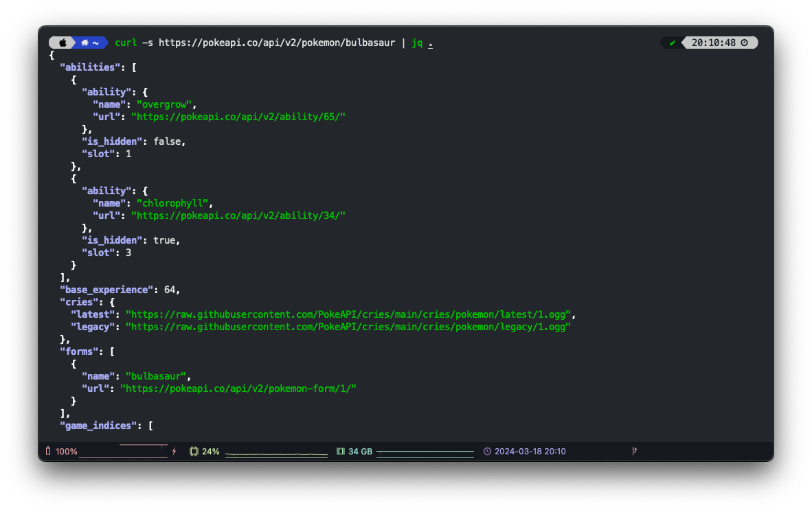The image size is (812, 512).
Task: Open the pokemon-form URL
Action: [x=238, y=388]
